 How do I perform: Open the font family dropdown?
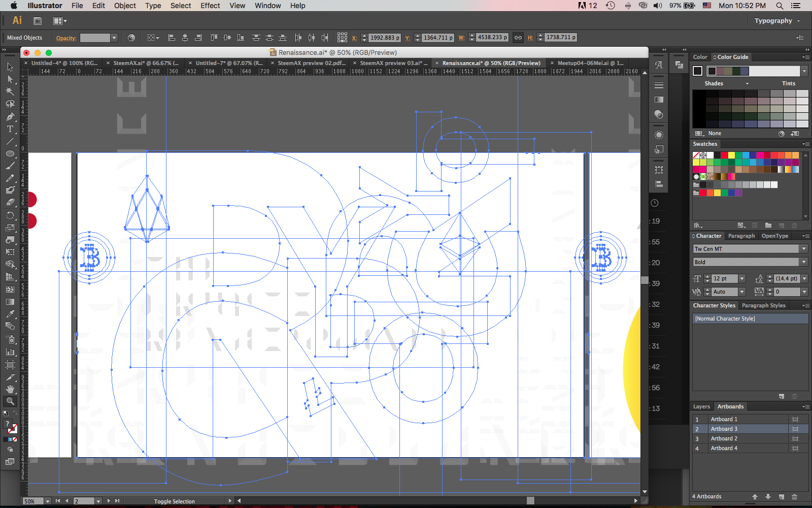[803, 249]
